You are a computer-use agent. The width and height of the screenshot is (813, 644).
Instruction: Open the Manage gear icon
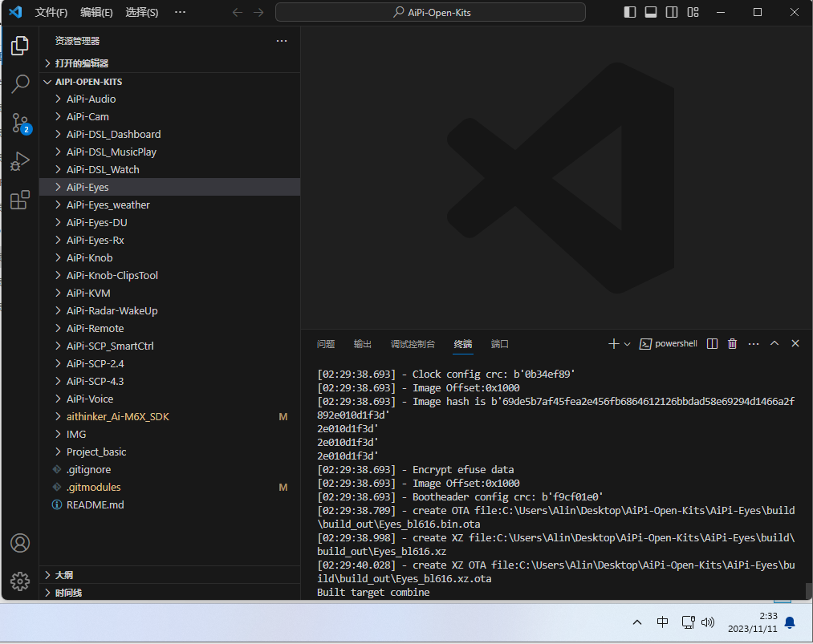[x=20, y=581]
